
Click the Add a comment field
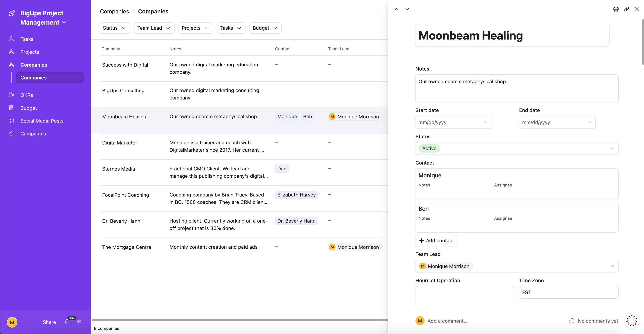pyautogui.click(x=447, y=321)
